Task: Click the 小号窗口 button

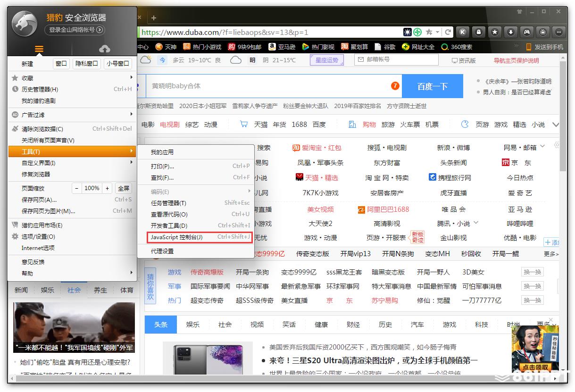Action: pos(118,64)
